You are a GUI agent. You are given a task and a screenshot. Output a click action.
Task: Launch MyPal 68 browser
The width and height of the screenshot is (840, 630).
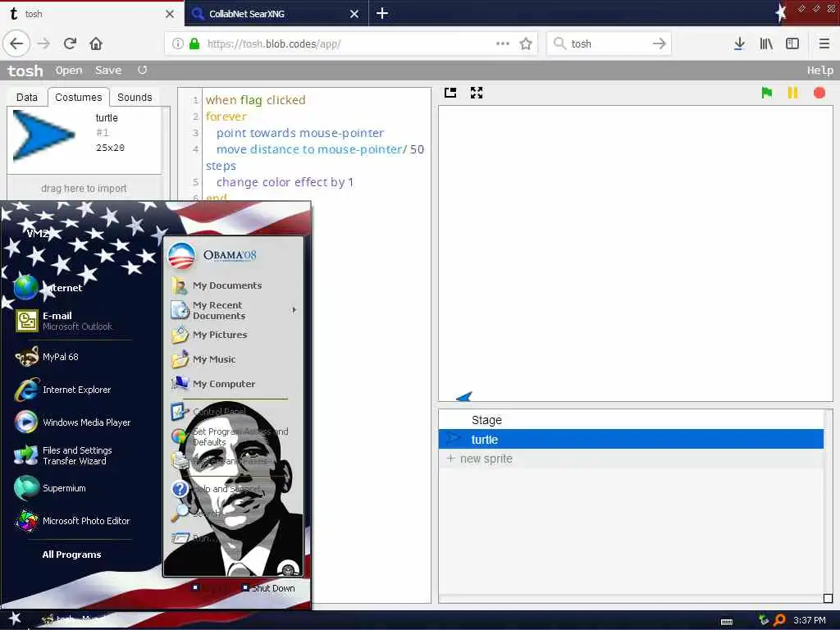point(72,357)
